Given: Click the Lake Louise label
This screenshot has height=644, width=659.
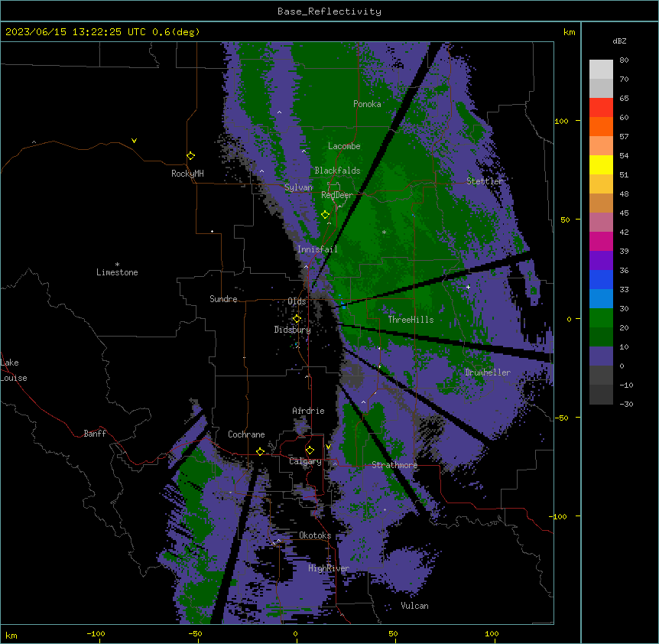Looking at the screenshot, I should tap(14, 370).
